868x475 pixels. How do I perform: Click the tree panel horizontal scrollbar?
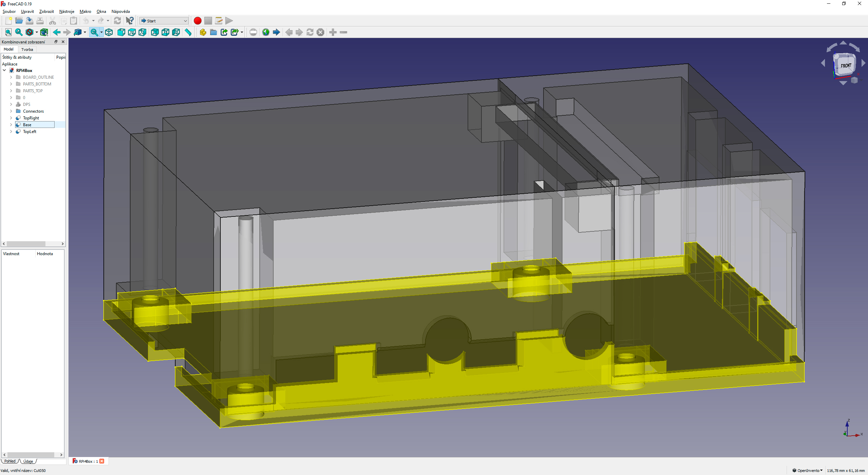(x=26, y=244)
